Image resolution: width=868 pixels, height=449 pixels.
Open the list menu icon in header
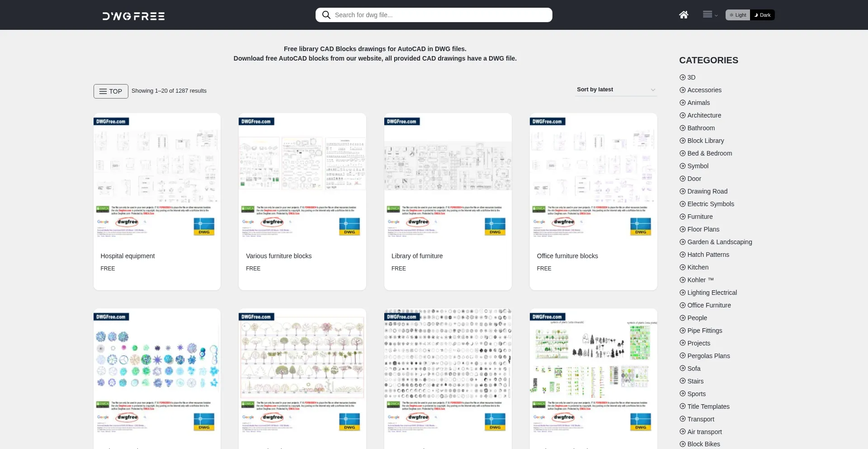(709, 15)
